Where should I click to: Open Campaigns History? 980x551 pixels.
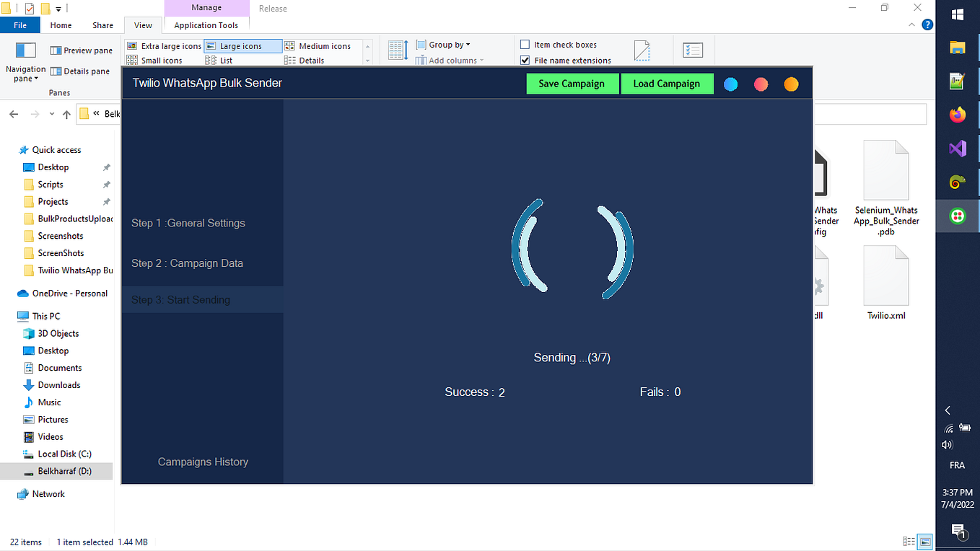pos(203,462)
